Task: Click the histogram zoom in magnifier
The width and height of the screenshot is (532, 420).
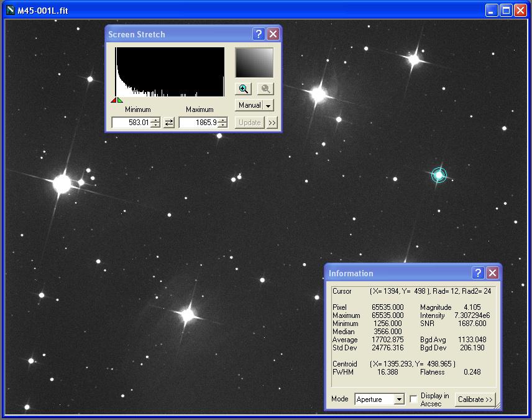Action: tap(244, 89)
